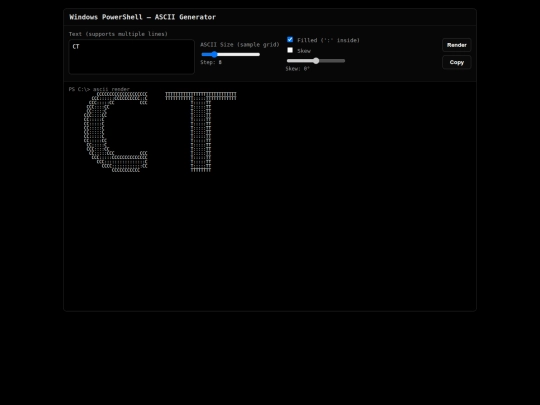Enable the Skew checkbox
The width and height of the screenshot is (540, 405).
[290, 50]
